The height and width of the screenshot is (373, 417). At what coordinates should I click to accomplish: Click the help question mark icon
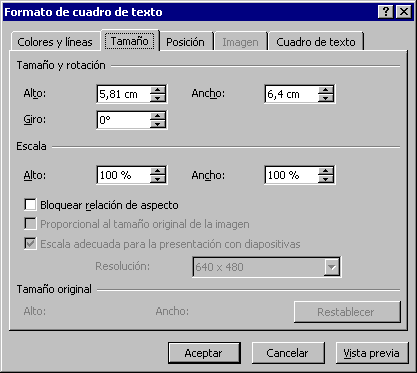pyautogui.click(x=386, y=12)
